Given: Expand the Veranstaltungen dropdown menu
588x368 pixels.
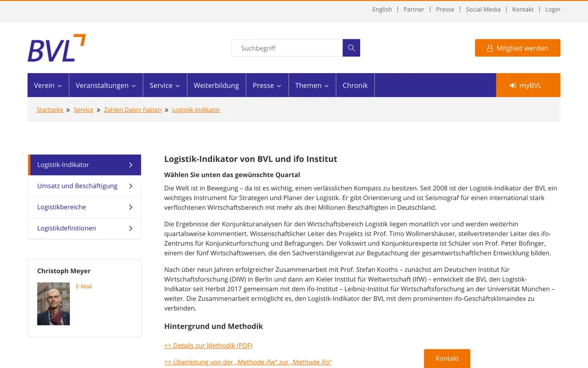Looking at the screenshot, I should pyautogui.click(x=106, y=85).
